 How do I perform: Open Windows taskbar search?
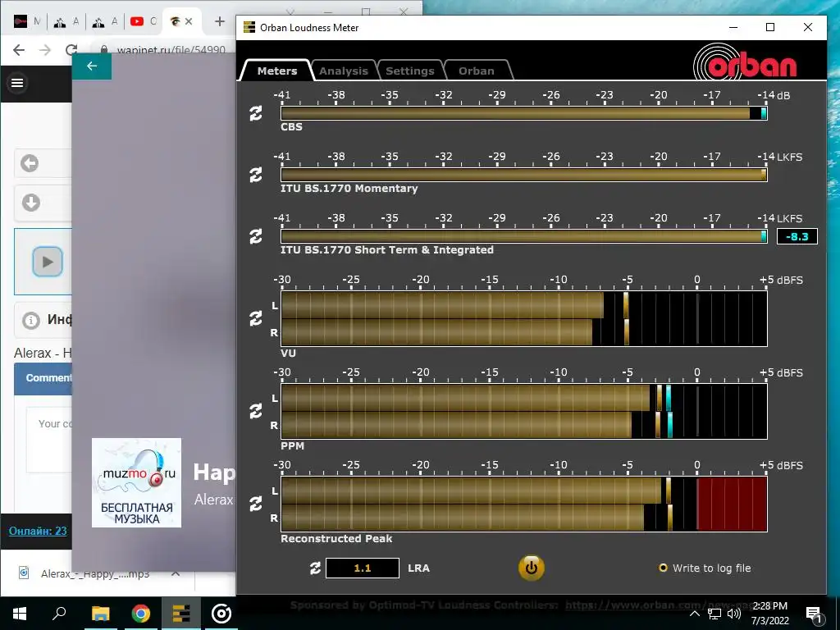pyautogui.click(x=59, y=614)
